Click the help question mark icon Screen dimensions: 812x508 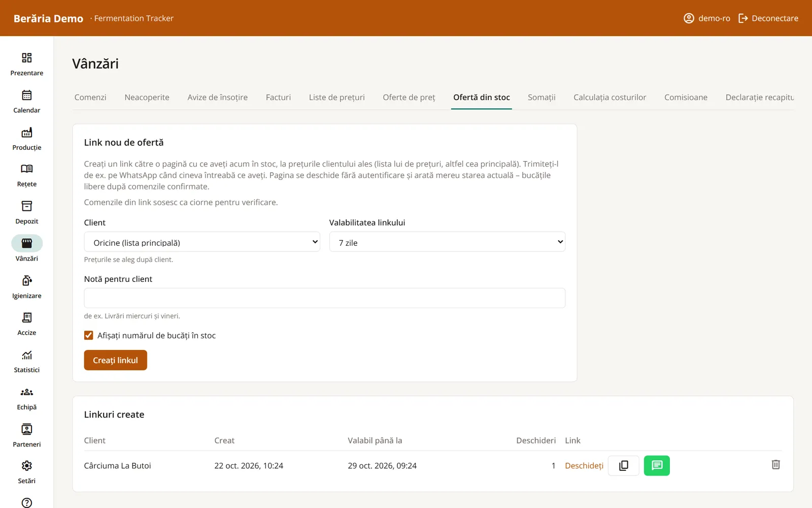(x=27, y=502)
